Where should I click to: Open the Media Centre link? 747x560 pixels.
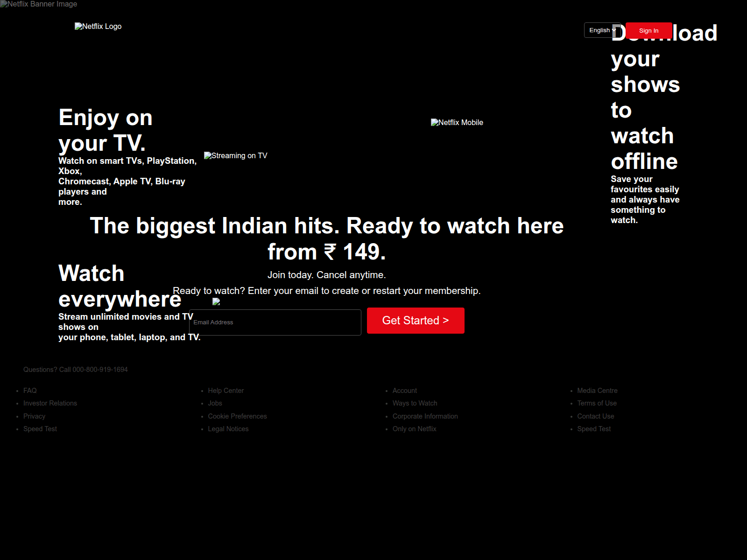pyautogui.click(x=597, y=391)
